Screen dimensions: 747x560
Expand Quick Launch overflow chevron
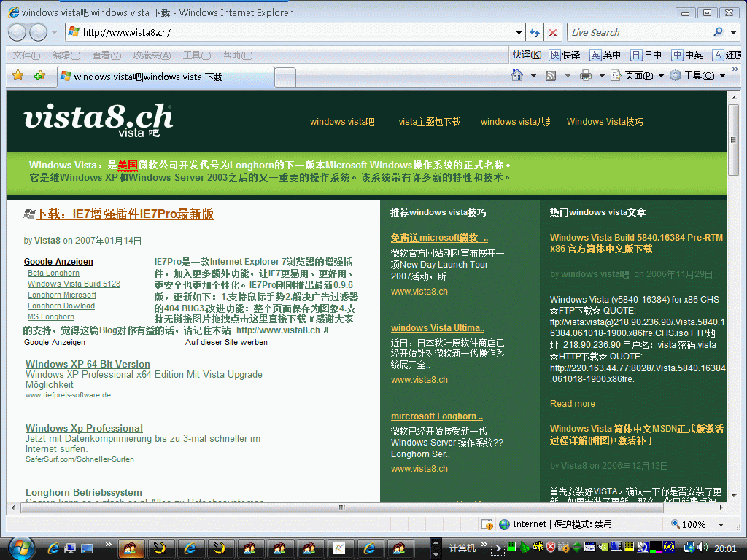click(108, 544)
